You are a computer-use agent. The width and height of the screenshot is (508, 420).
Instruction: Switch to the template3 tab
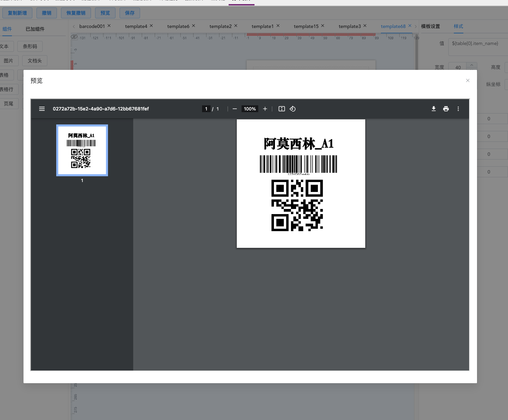coord(350,26)
